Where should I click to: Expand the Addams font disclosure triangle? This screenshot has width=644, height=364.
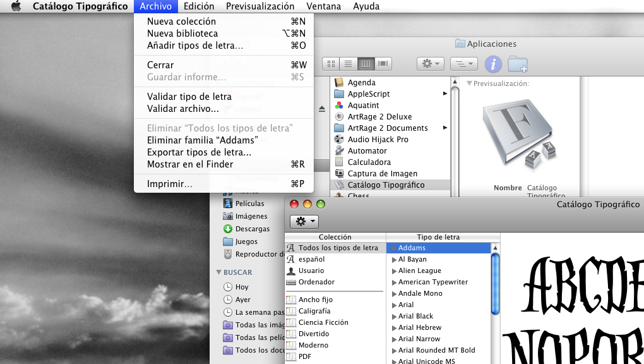click(x=394, y=248)
